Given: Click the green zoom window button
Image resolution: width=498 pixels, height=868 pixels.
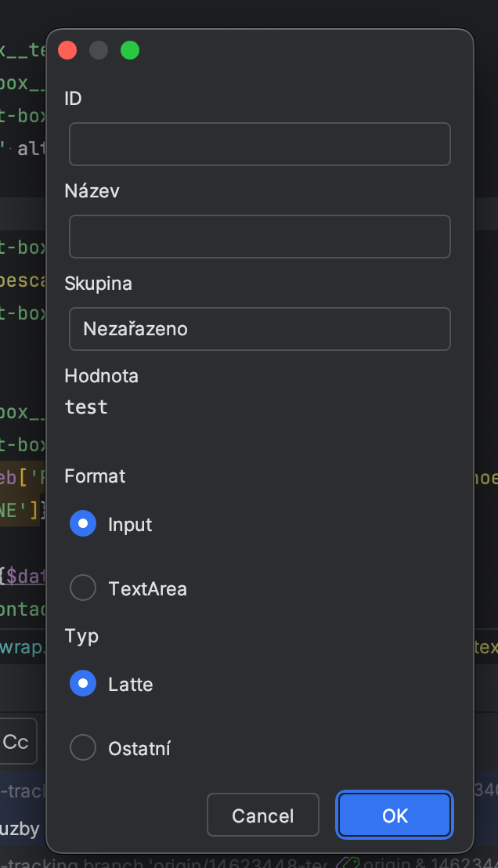Looking at the screenshot, I should click(x=130, y=50).
